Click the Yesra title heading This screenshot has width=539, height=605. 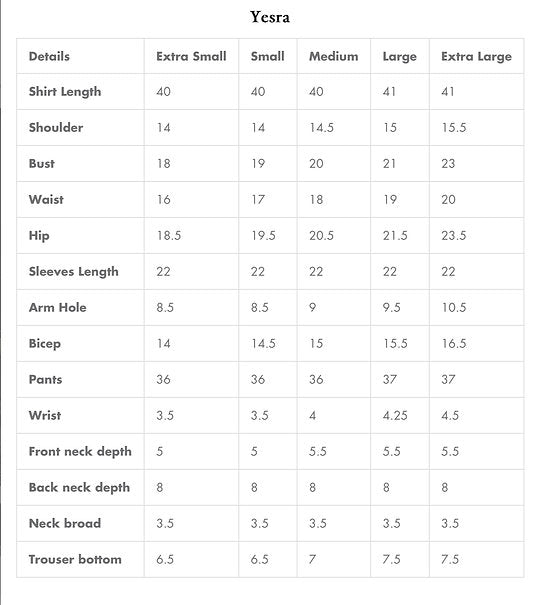pyautogui.click(x=270, y=17)
